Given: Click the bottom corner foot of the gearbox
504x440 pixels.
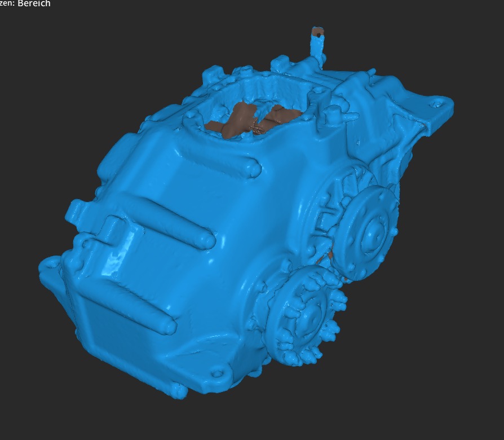Looking at the screenshot, I should [x=178, y=391].
